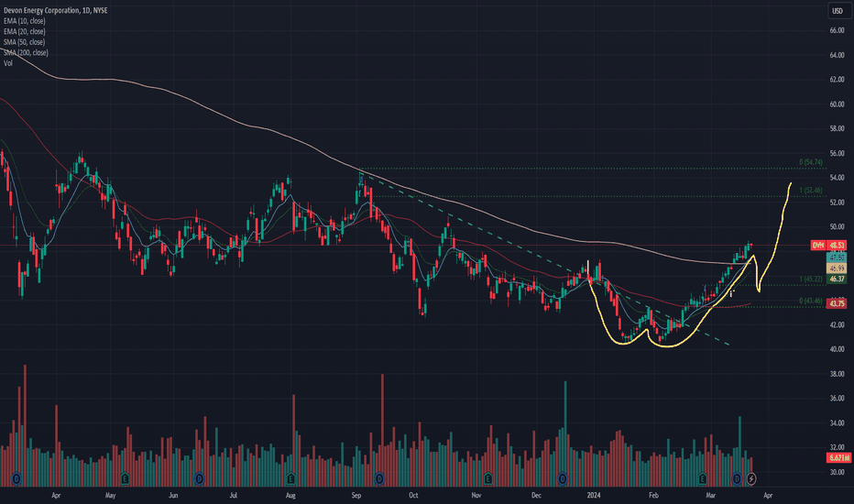Select the SMA (50, close) indicator legend

25,42
